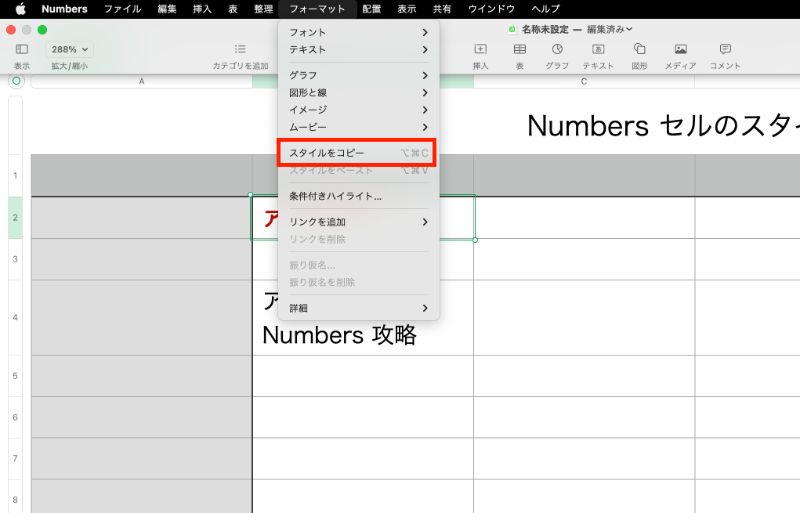Click the グラフ chart toolbar icon
This screenshot has height=513, width=800.
tap(557, 50)
